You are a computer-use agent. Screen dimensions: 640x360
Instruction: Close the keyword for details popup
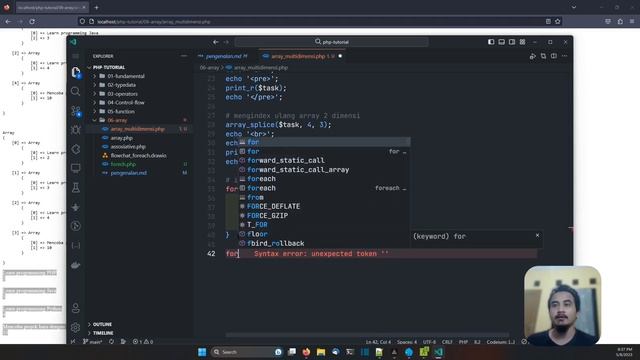tap(537, 236)
